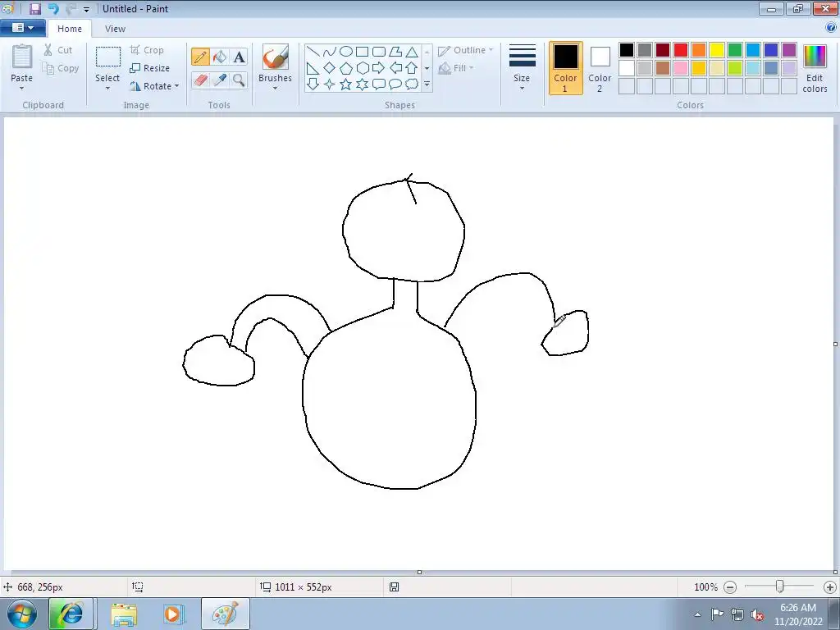Choose the Diamond shape
The height and width of the screenshot is (630, 840).
point(330,68)
